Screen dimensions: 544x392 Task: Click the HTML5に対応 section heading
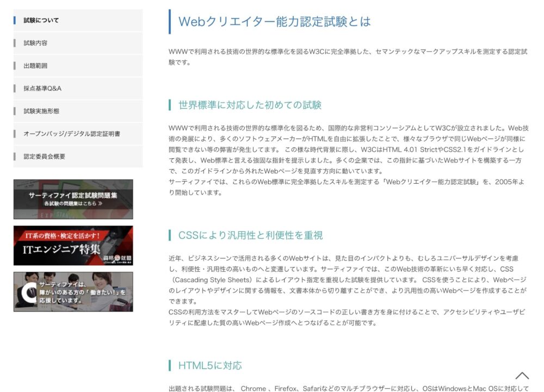pos(210,366)
